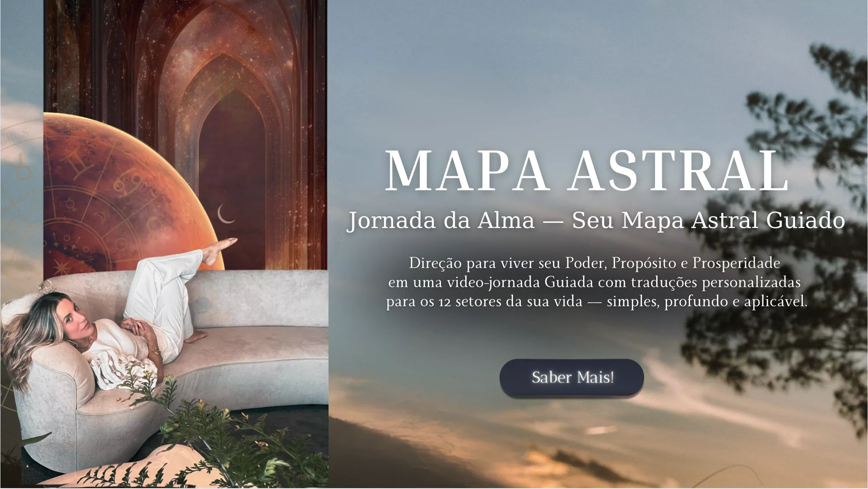The width and height of the screenshot is (868, 489).
Task: Click the crescent moon icon
Action: [226, 213]
